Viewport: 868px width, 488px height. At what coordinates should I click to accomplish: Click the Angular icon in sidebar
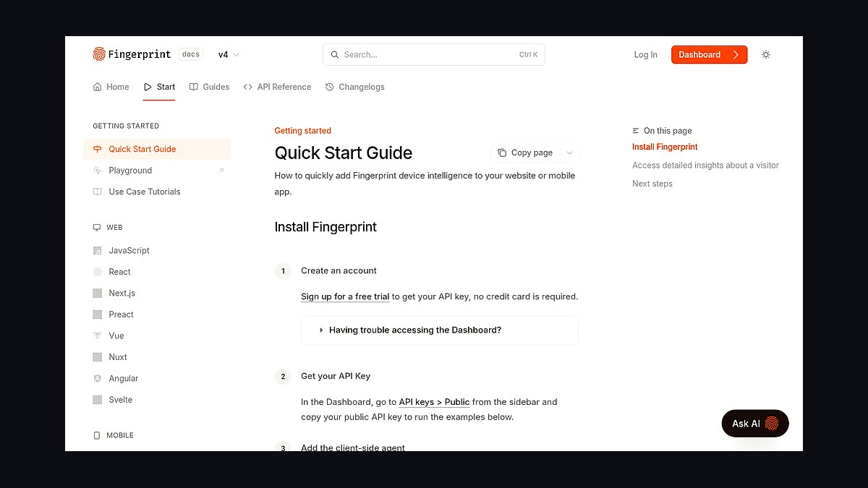[97, 379]
